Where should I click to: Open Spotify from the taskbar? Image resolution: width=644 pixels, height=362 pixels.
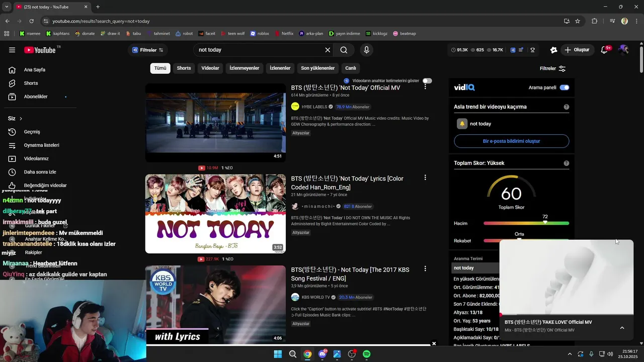pyautogui.click(x=367, y=354)
